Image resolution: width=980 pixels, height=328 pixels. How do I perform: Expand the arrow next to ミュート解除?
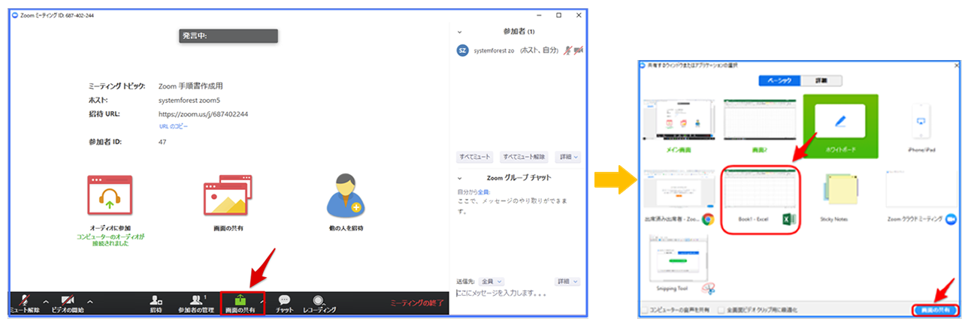click(x=47, y=301)
